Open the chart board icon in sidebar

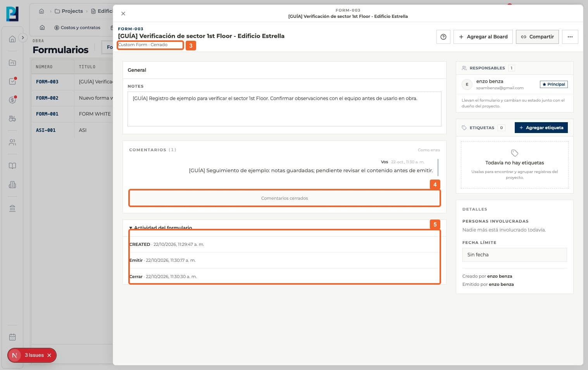pyautogui.click(x=12, y=62)
